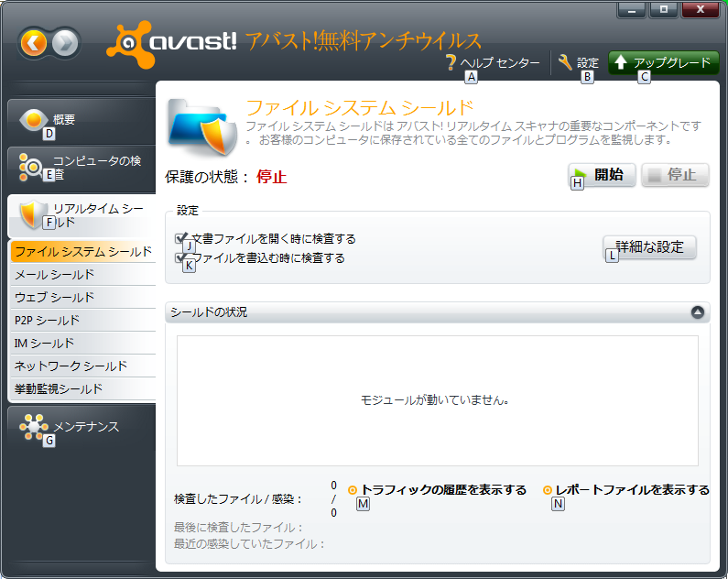Click the アップグレード button
The width and height of the screenshot is (728, 579).
tap(664, 62)
